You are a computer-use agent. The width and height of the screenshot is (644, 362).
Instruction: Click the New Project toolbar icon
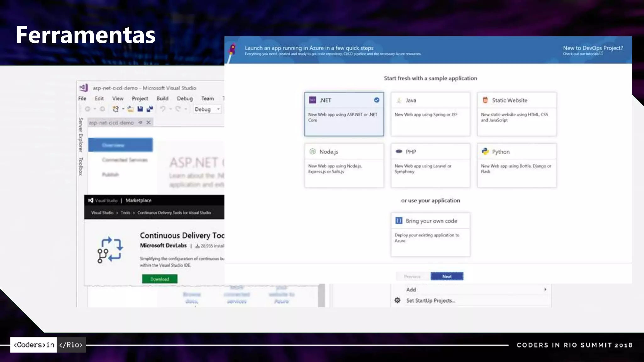coord(116,109)
